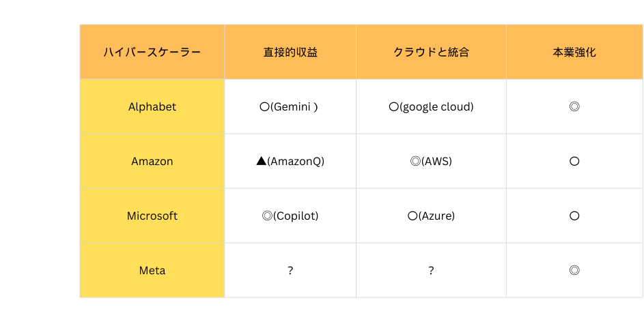Select the circle in Microsoft's 本業強化 cell
Image resolution: width=644 pixels, height=322 pixels.
point(574,216)
